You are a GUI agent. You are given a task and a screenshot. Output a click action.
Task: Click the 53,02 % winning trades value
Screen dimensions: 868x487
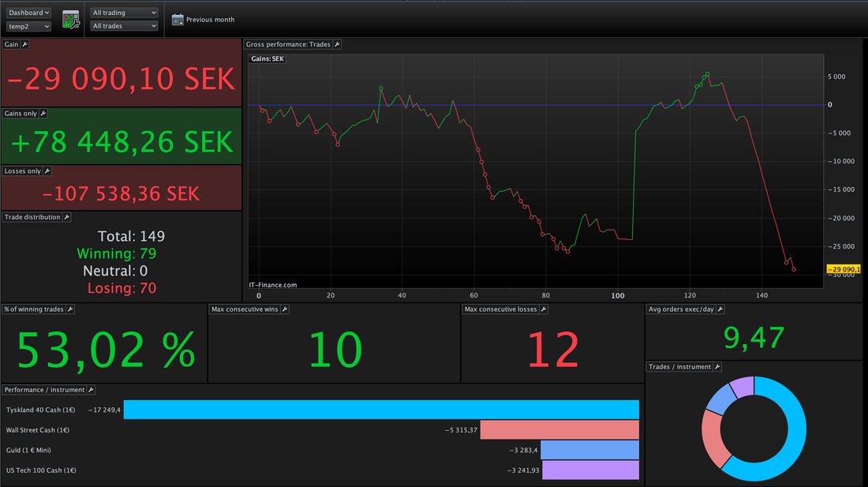click(106, 350)
